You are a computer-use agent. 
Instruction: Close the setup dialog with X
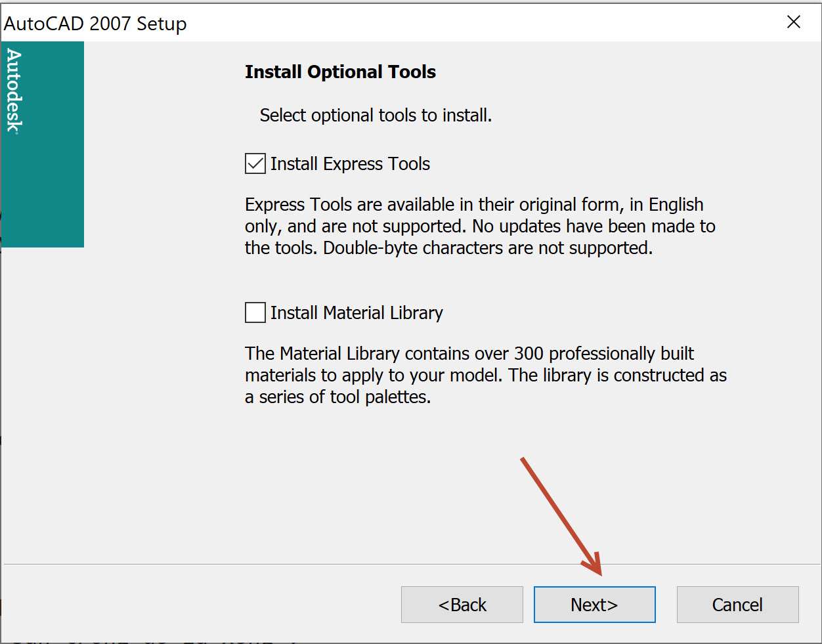click(x=793, y=22)
